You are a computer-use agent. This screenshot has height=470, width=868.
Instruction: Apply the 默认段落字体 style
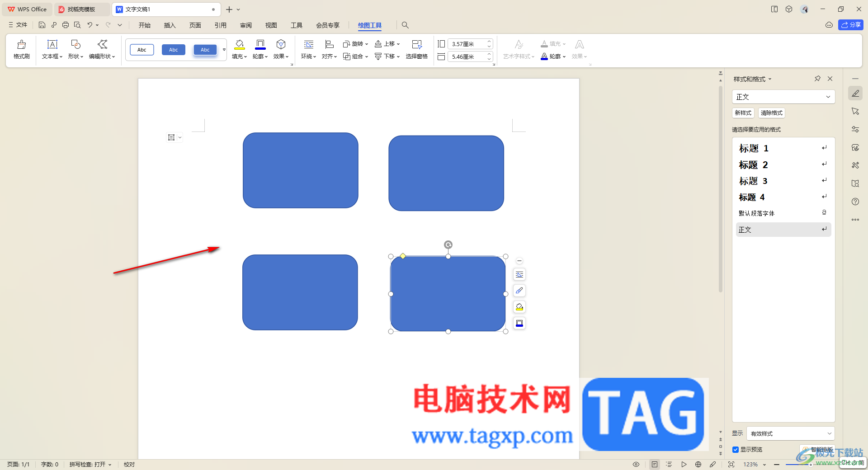click(783, 213)
